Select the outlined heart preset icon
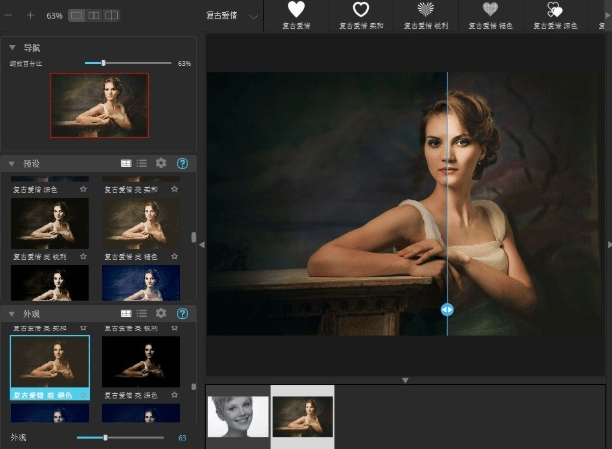612x449 pixels. (x=361, y=10)
